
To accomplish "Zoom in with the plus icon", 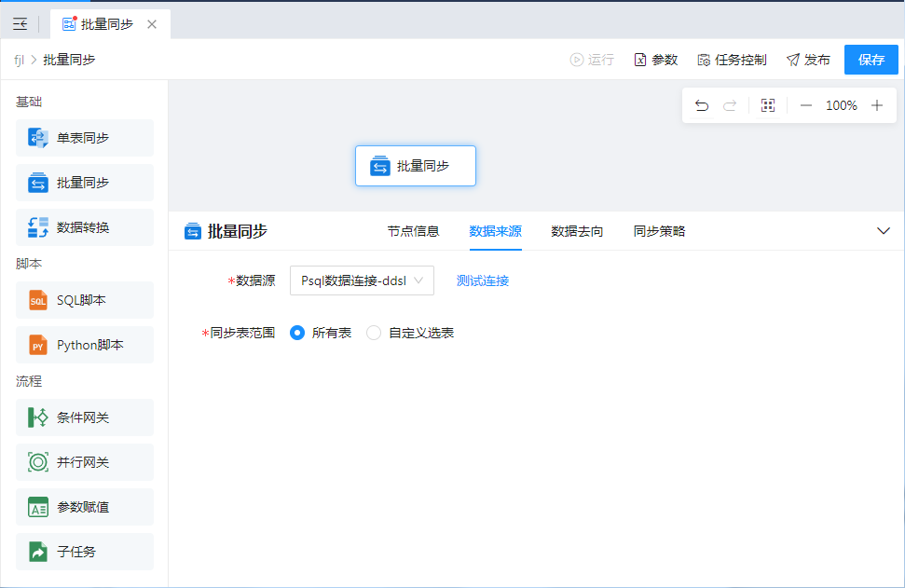I will (x=876, y=106).
